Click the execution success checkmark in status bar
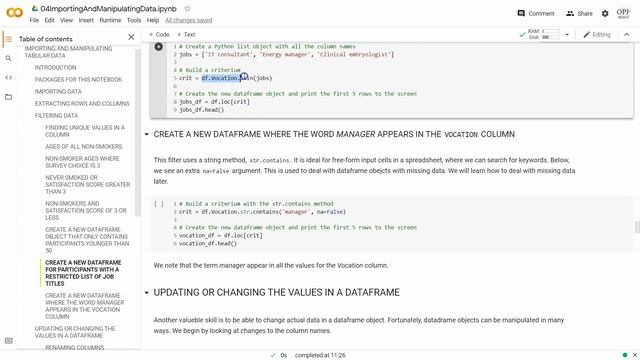Screen dimensions: 640x360 pos(273,356)
